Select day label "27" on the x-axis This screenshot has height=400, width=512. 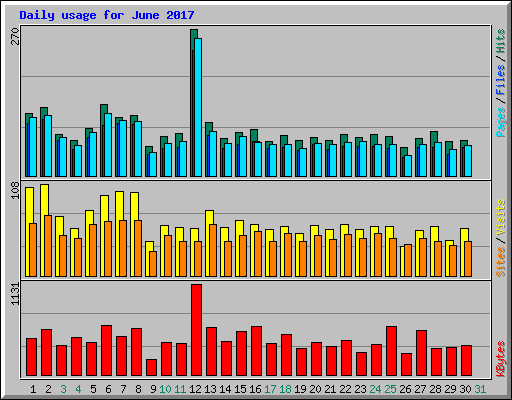(420, 389)
